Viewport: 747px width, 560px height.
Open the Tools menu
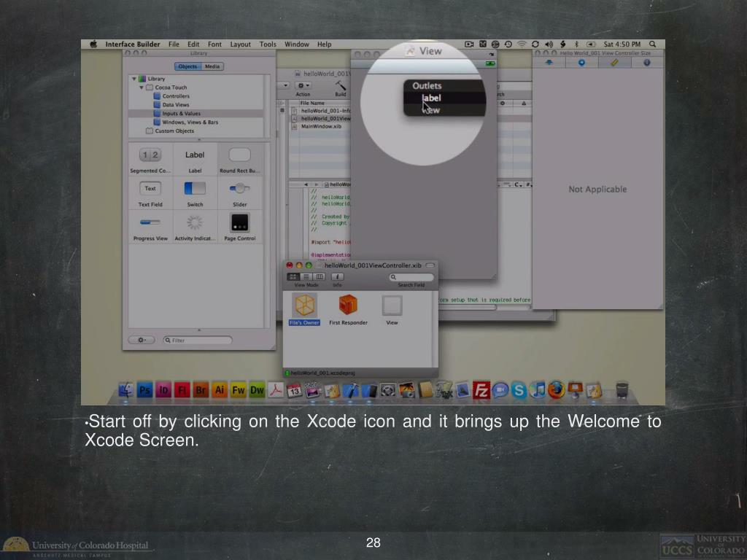(268, 44)
